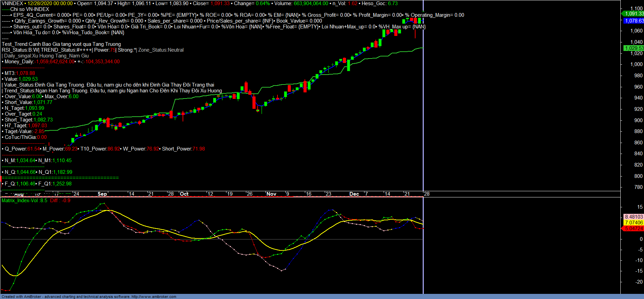644x299 pixels.
Task: Select the yellow 7.07406 indicator value tag
Action: [633, 223]
